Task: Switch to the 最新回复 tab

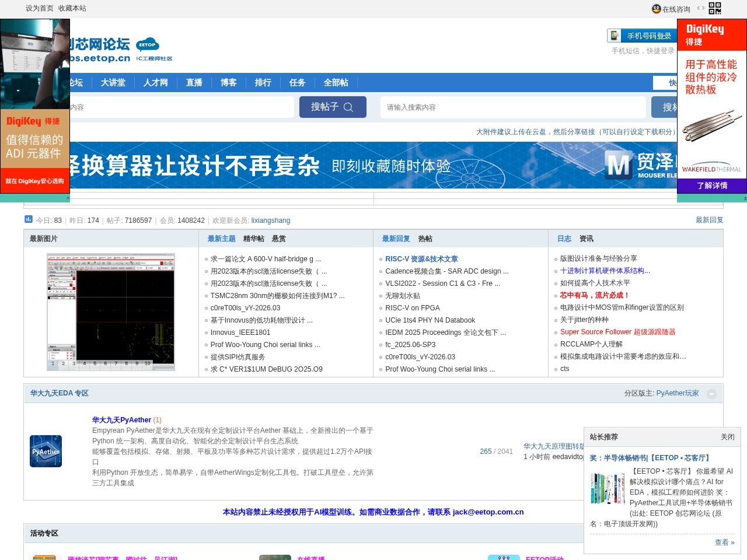Action: click(x=396, y=239)
